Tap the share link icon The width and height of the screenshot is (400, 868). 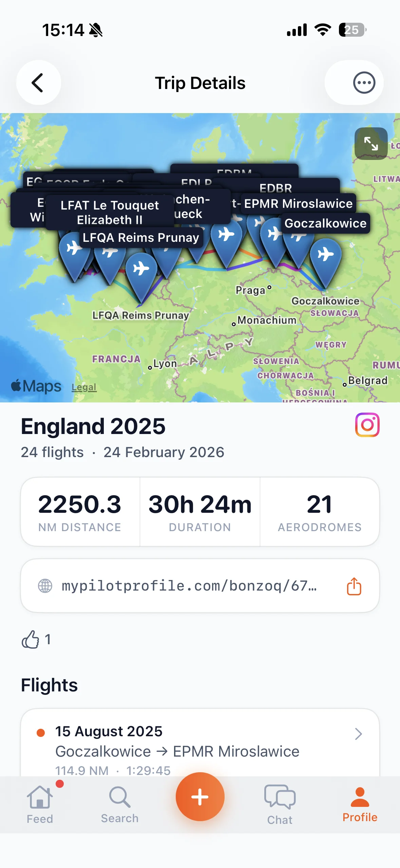click(354, 586)
